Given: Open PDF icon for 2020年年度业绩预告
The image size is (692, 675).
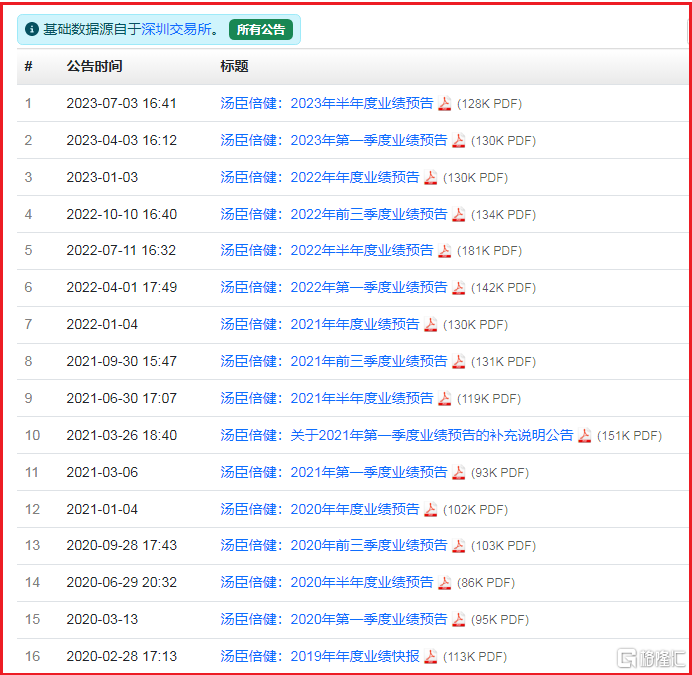Looking at the screenshot, I should click(x=430, y=510).
